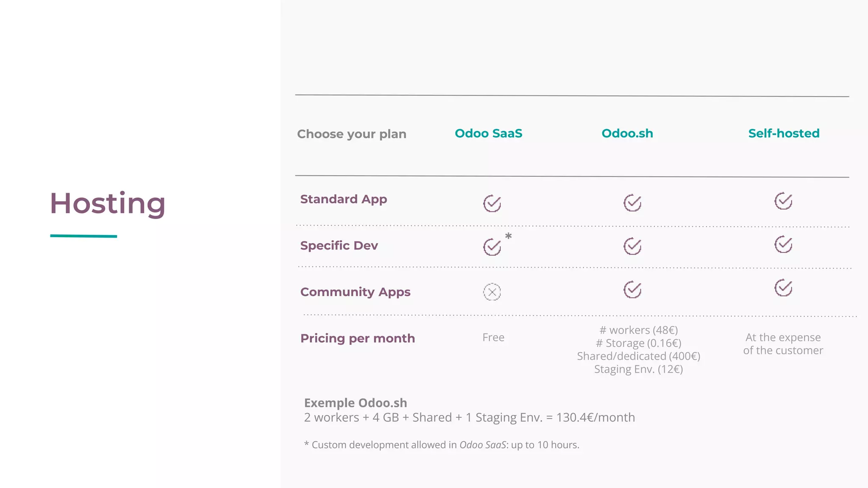This screenshot has height=488, width=868.
Task: Click the Staging Env. (12€) price line
Action: (638, 369)
